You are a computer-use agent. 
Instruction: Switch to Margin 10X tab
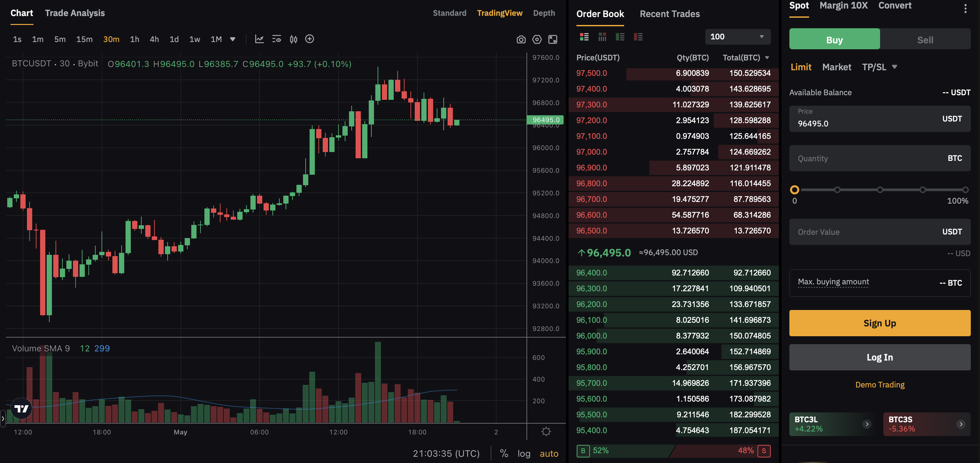coord(843,6)
